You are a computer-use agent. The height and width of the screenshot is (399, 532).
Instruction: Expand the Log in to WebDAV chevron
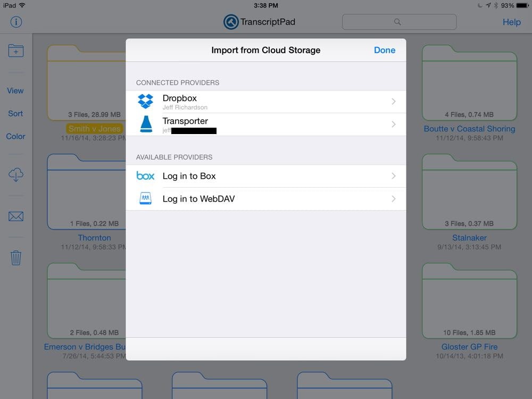pyautogui.click(x=394, y=199)
